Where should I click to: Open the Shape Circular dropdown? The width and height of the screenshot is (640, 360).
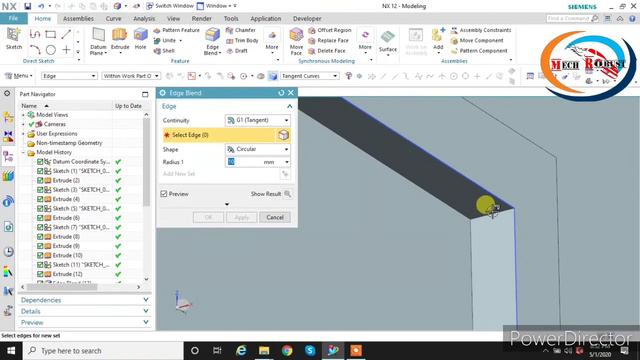(x=258, y=149)
